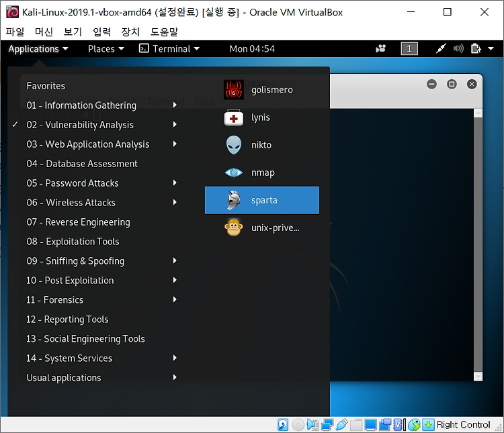Screen dimensions: 504x433
Task: Start nikto with its alien icon
Action: tap(233, 145)
